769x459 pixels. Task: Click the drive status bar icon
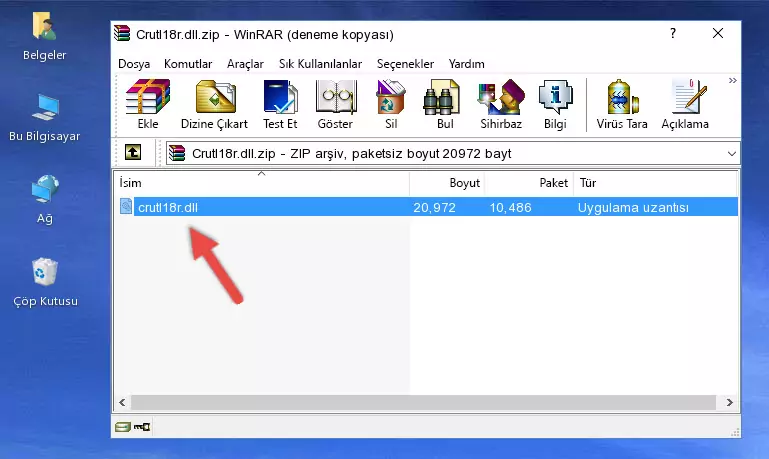click(x=123, y=427)
